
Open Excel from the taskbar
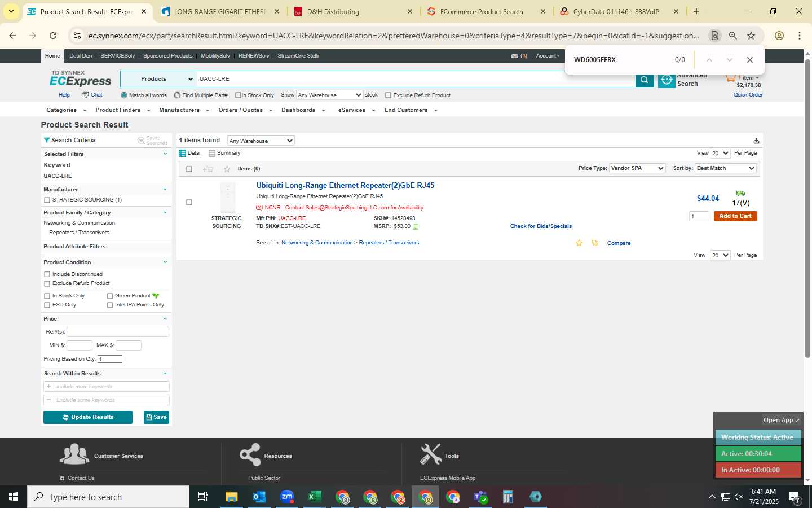point(315,497)
